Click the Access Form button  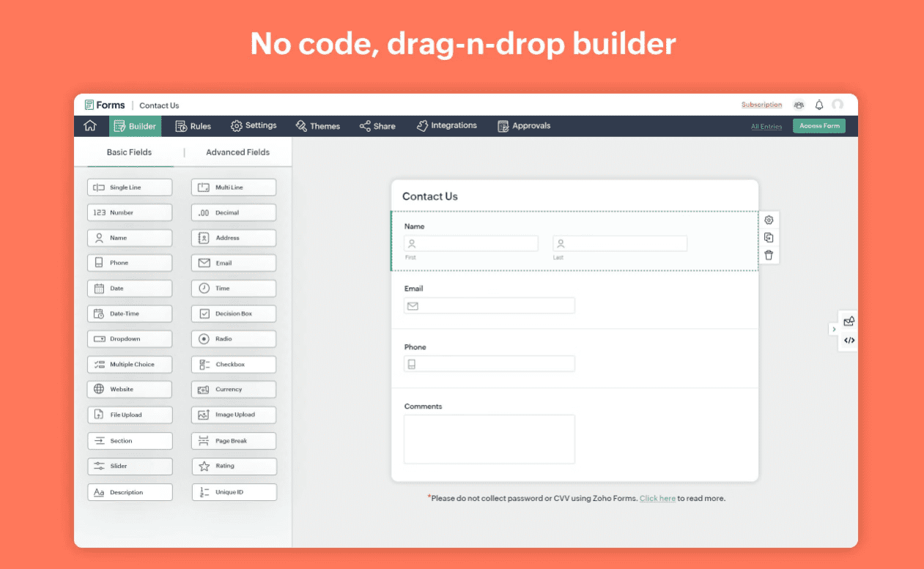point(818,125)
